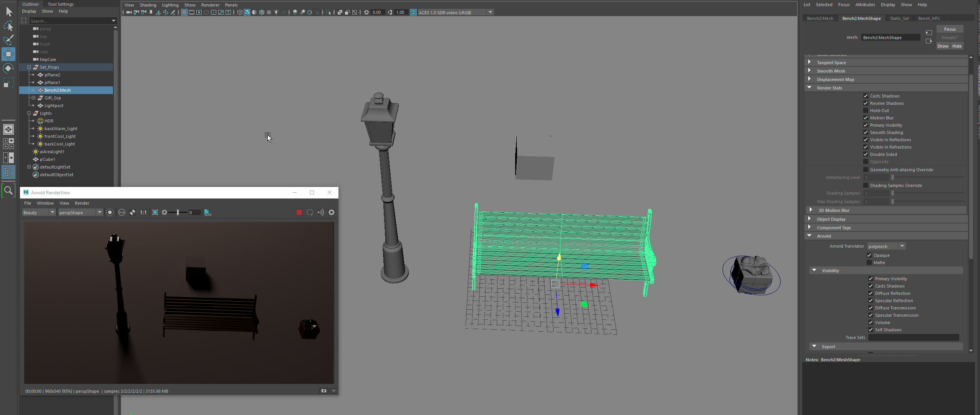This screenshot has height=415, width=980.
Task: Open Arnold RenderView settings gear
Action: tap(332, 212)
